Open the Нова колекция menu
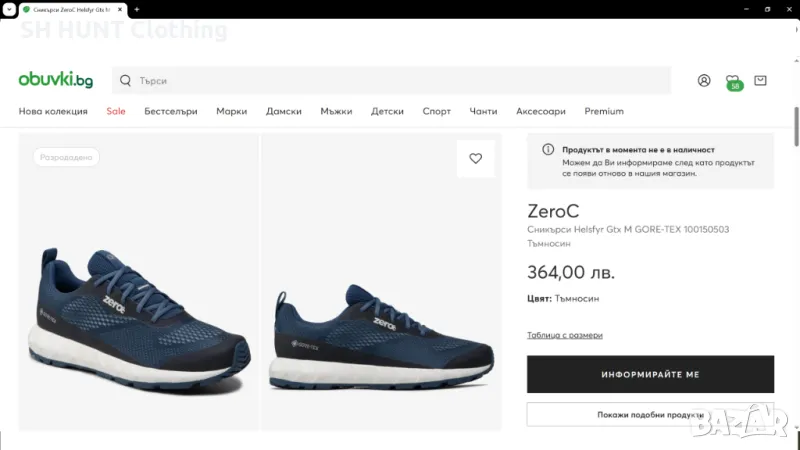Image resolution: width=800 pixels, height=450 pixels. 53,111
